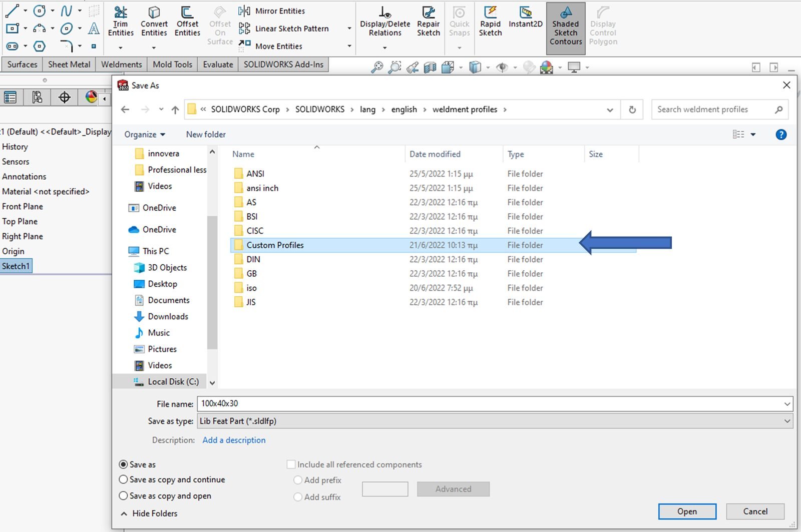Select the Trim Entities tool

tap(121, 22)
